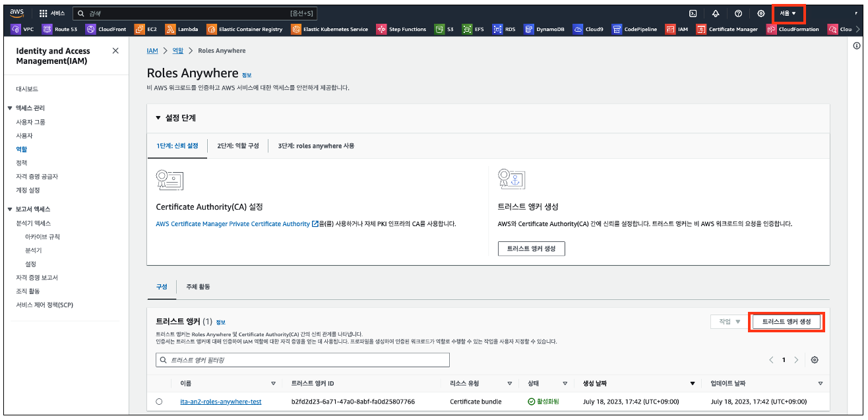This screenshot has height=420, width=868.
Task: Open the IAM shortcut in favorites bar
Action: coord(677,29)
